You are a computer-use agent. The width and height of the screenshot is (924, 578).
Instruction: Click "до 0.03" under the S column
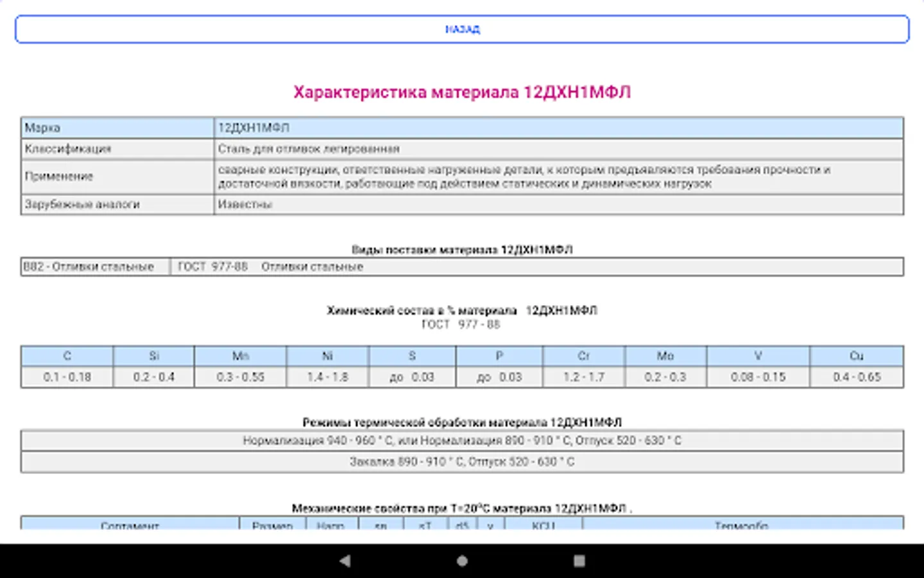pyautogui.click(x=413, y=377)
